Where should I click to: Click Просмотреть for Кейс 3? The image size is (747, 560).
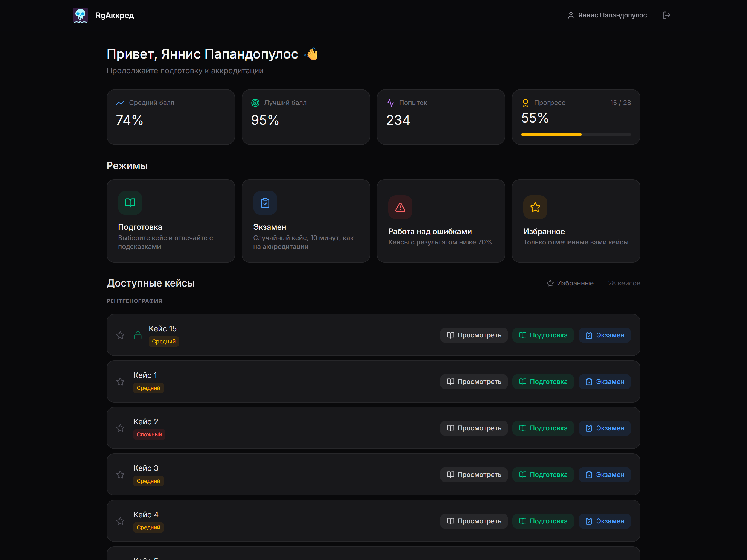click(474, 474)
